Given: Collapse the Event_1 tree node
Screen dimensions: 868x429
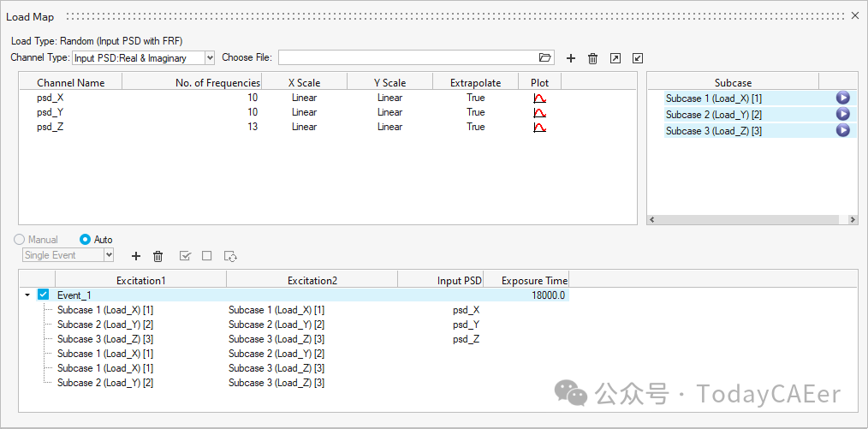Looking at the screenshot, I should point(27,295).
